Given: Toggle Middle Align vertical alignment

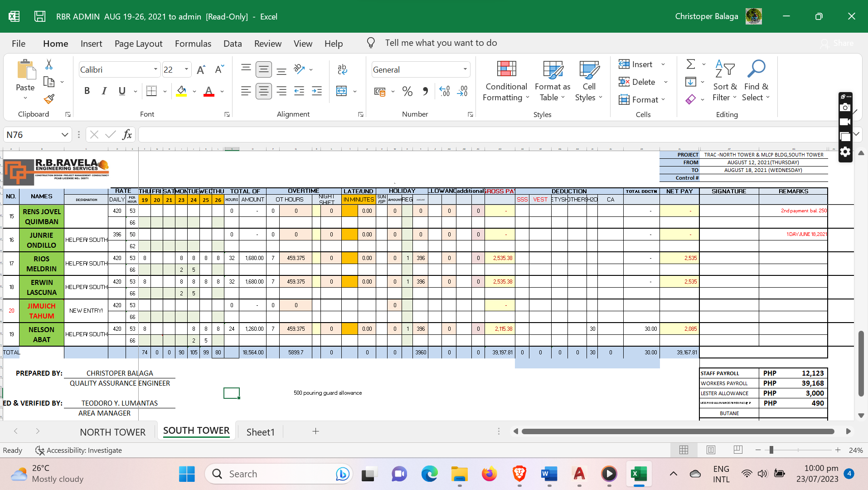Looking at the screenshot, I should pyautogui.click(x=263, y=69).
